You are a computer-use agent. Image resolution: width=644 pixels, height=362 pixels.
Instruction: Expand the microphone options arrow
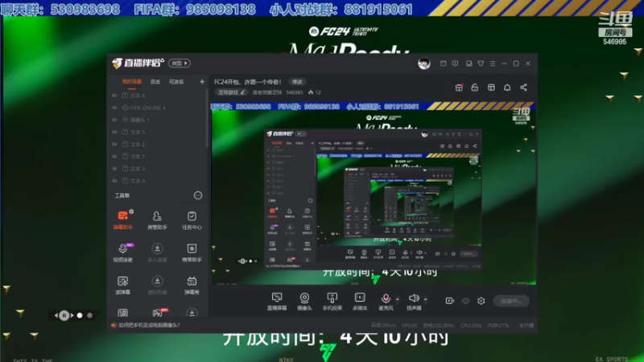397,298
